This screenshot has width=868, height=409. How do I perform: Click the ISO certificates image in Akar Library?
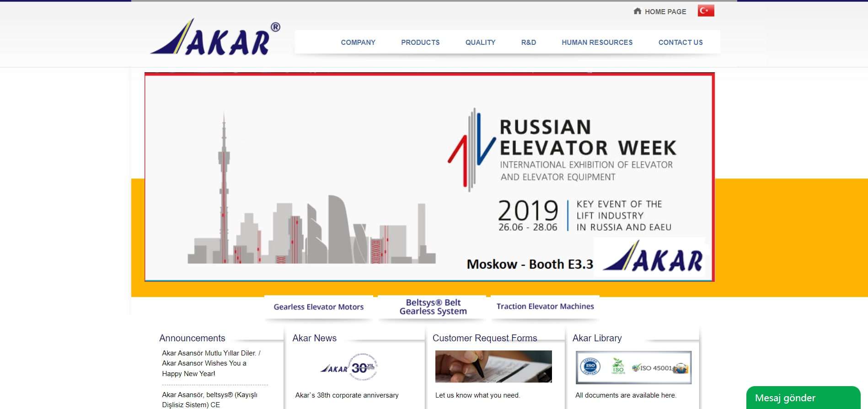point(633,367)
